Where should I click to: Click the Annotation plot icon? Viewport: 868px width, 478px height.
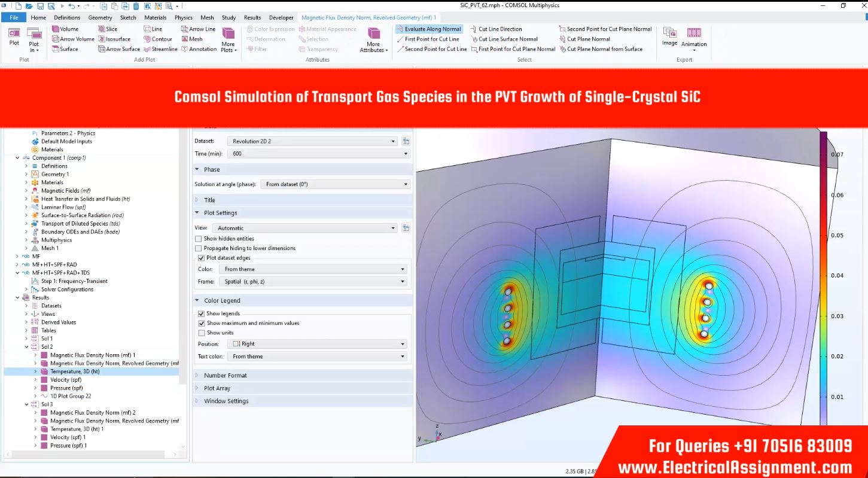[185, 49]
